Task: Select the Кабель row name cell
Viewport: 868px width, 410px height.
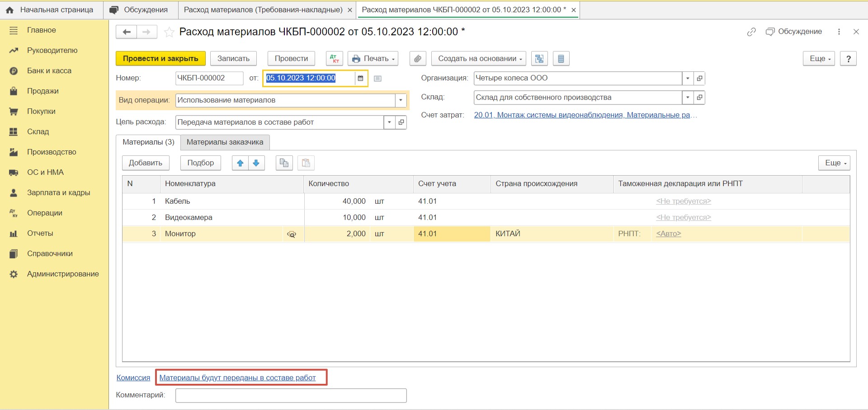Action: click(231, 201)
